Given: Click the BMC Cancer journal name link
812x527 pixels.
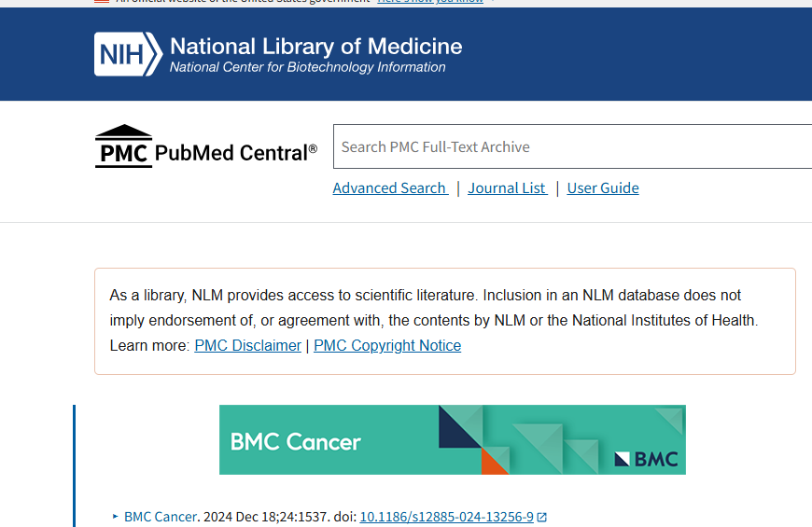Looking at the screenshot, I should [x=161, y=517].
